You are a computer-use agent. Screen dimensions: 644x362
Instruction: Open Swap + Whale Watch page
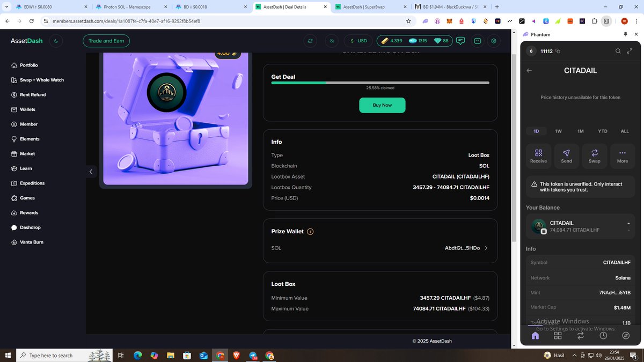pyautogui.click(x=38, y=80)
